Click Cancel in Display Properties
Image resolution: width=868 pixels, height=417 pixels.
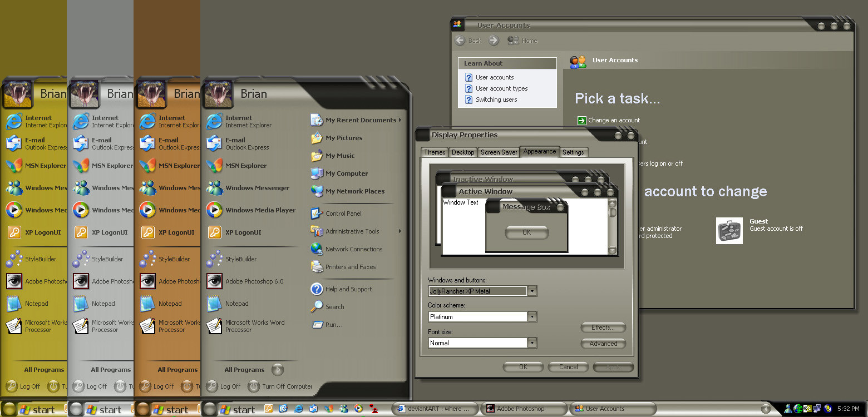(x=568, y=367)
